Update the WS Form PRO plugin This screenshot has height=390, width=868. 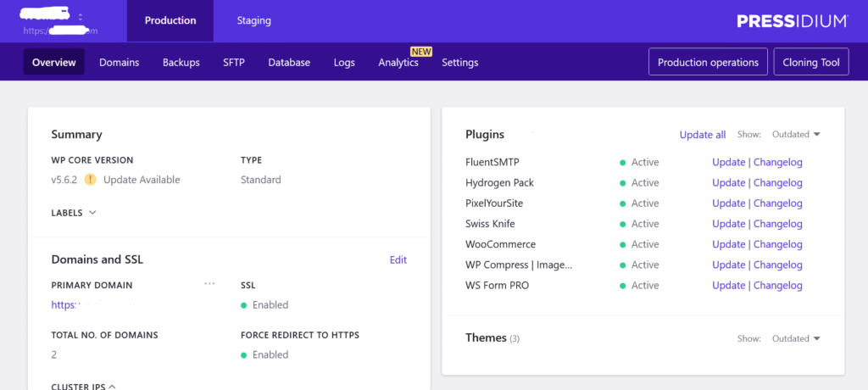coord(728,286)
